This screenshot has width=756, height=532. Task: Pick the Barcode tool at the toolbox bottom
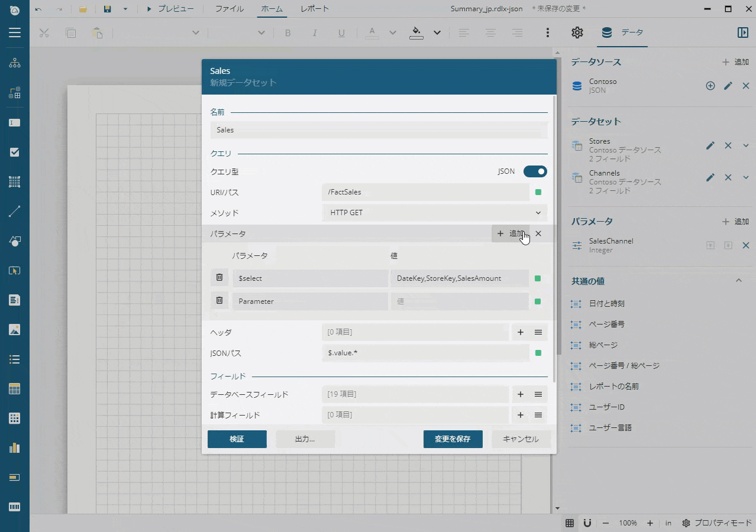coord(14,507)
